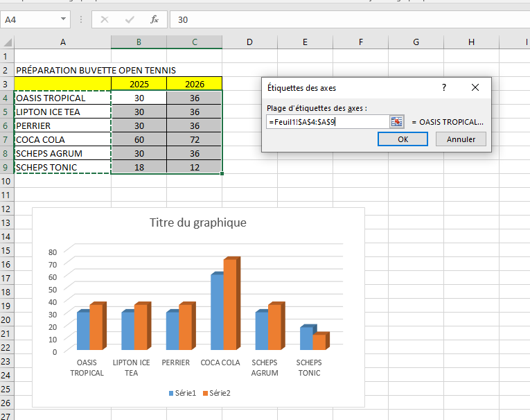Image resolution: width=530 pixels, height=420 pixels.
Task: Confirm with the OK button
Action: point(403,139)
